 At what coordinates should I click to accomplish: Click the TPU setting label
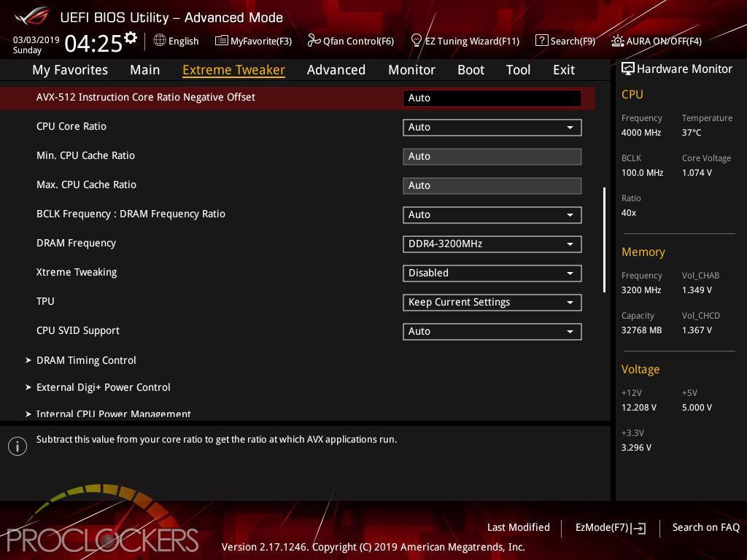[45, 301]
